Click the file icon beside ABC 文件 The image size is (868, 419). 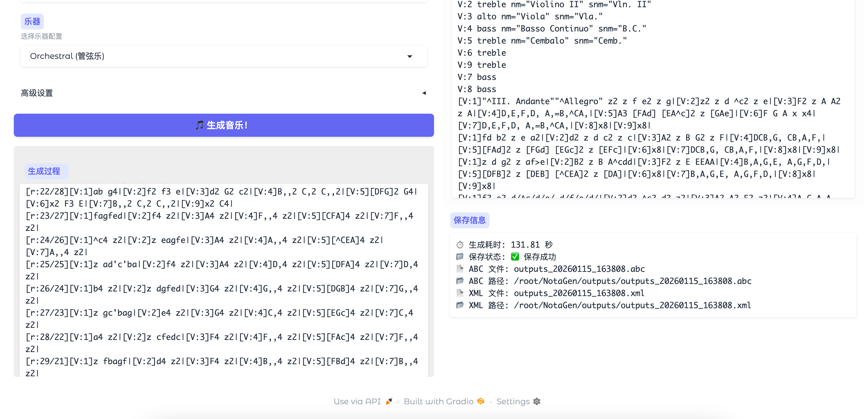460,269
